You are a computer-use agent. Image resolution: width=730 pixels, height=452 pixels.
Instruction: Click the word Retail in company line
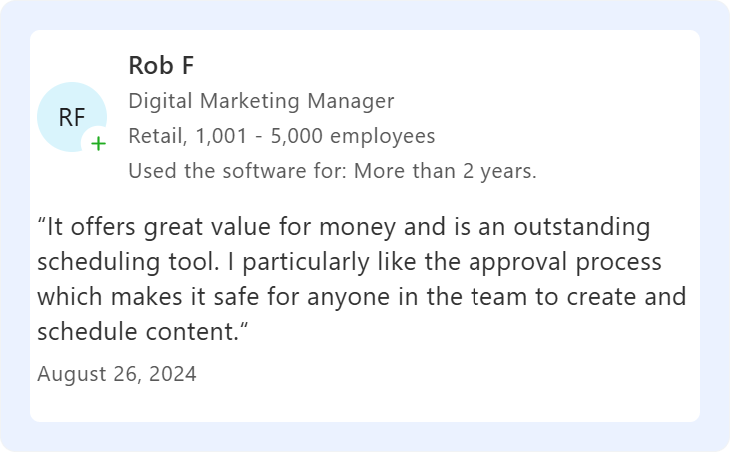(155, 136)
